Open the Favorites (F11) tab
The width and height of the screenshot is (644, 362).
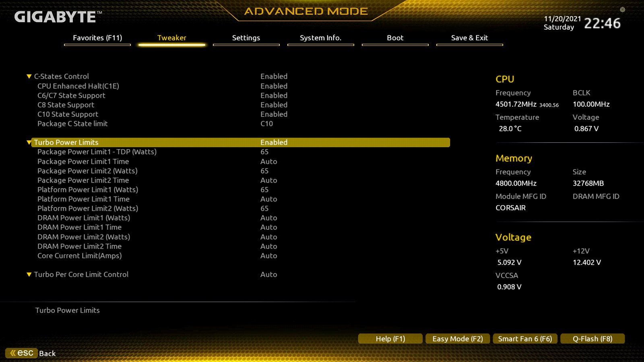pyautogui.click(x=97, y=38)
